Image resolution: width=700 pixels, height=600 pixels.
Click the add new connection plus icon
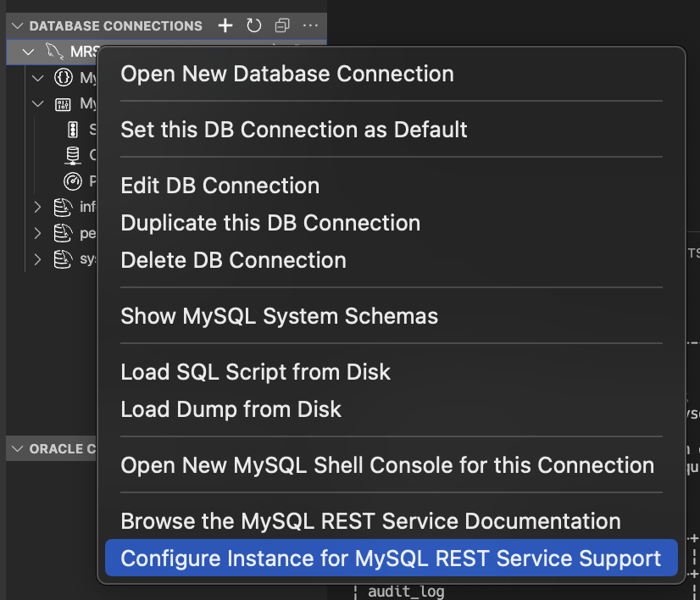tap(225, 26)
